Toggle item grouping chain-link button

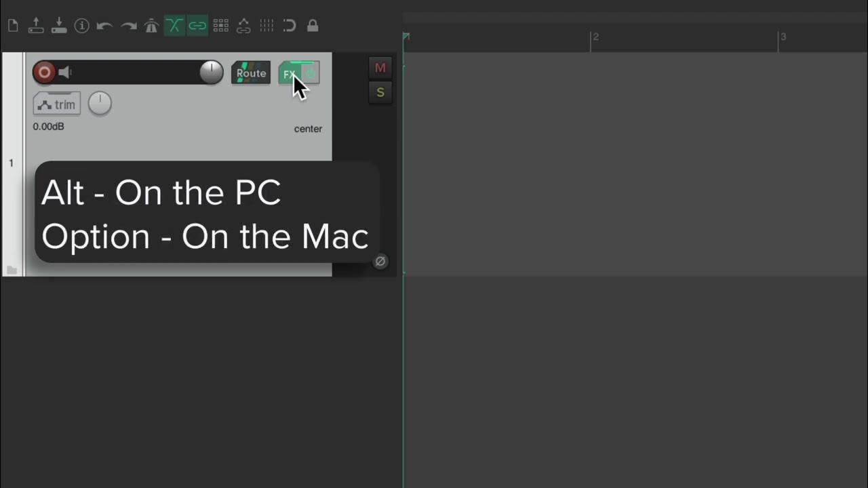tap(197, 26)
